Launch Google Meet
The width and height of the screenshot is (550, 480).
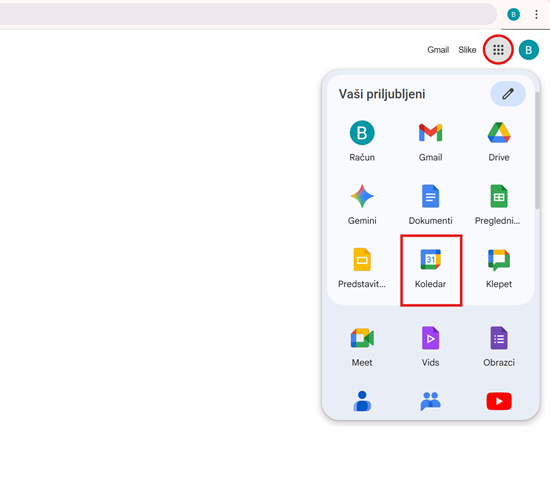[362, 347]
